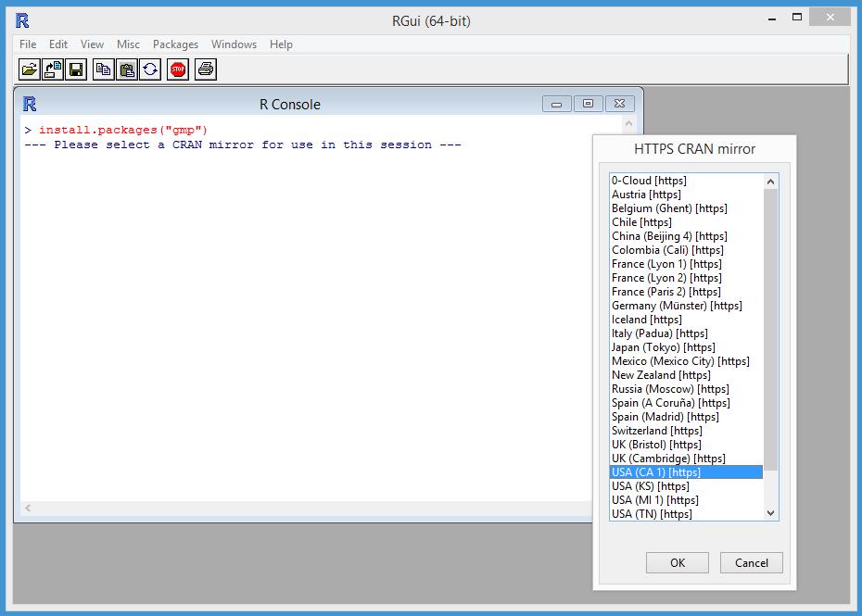
Task: Choose the 0-Cloud mirror at the top
Action: pos(648,180)
